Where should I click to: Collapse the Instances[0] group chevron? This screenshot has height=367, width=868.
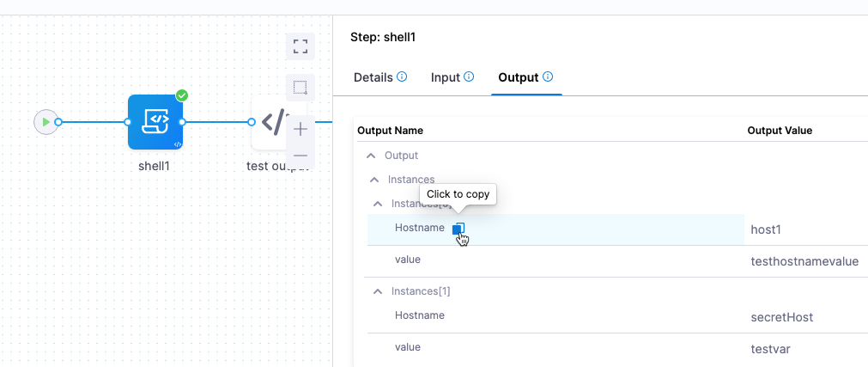click(378, 204)
